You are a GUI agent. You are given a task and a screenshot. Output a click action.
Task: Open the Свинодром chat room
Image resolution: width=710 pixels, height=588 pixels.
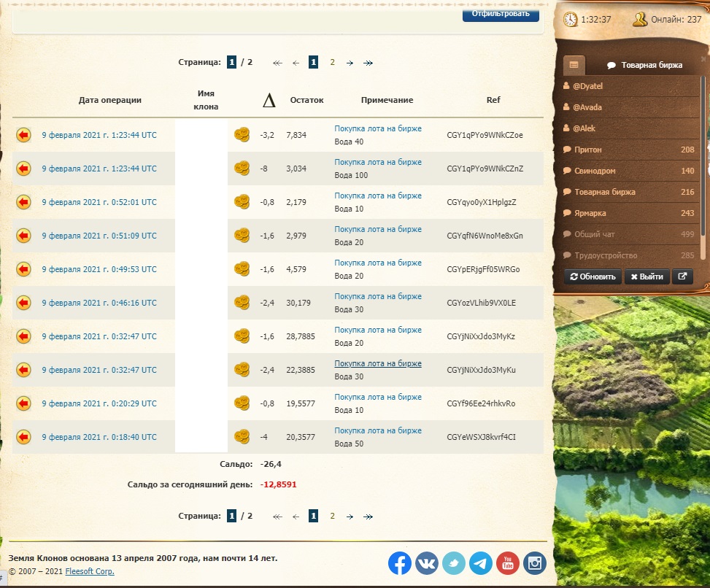(594, 171)
